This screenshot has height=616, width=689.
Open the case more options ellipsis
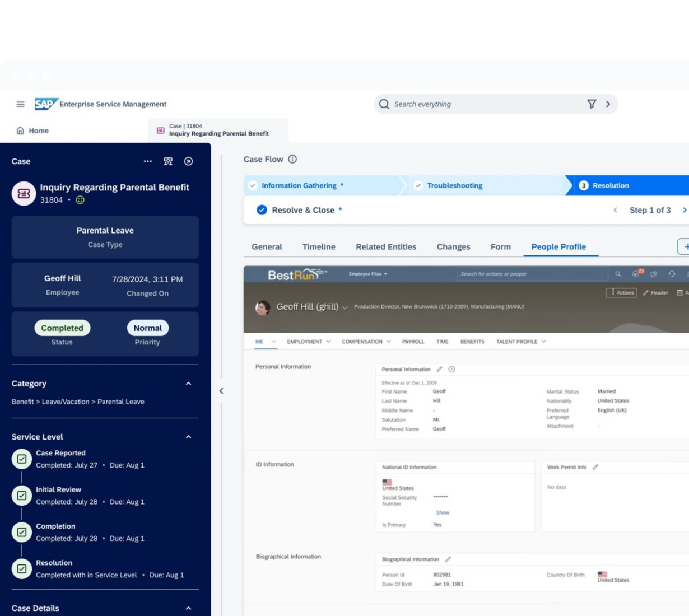[x=147, y=161]
